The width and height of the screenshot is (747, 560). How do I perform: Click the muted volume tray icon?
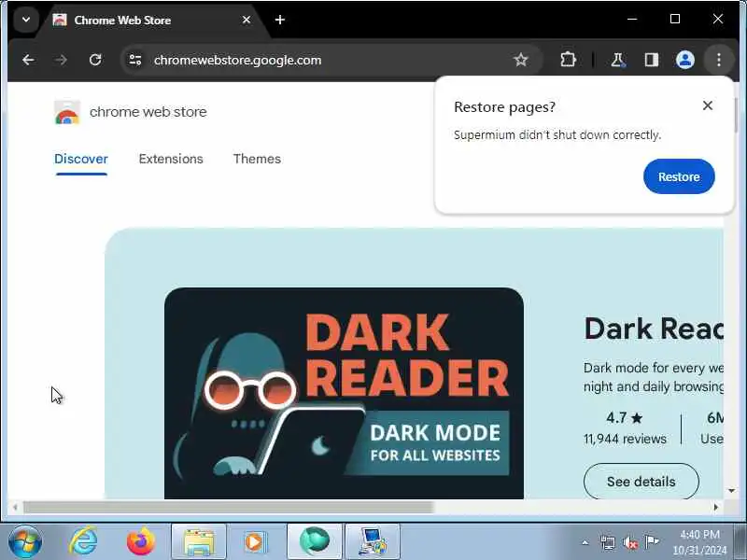coord(629,542)
